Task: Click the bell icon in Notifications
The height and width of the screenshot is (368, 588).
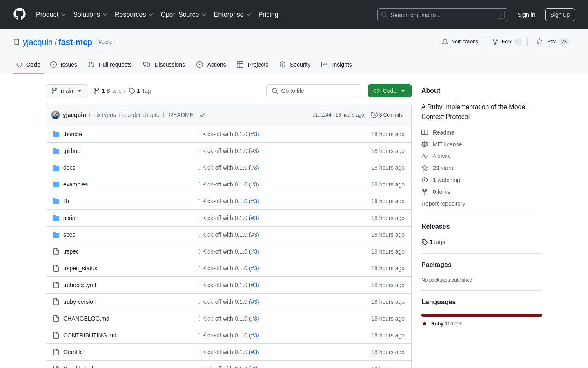Action: tap(445, 42)
